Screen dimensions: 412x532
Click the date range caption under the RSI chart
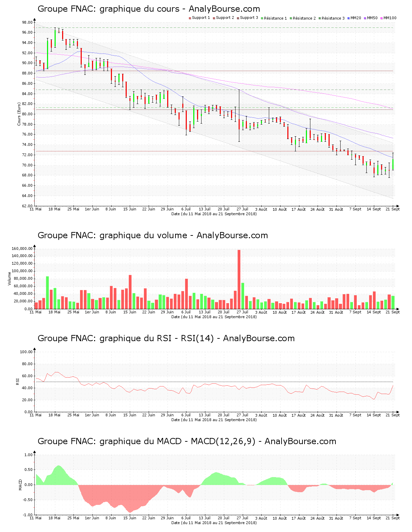[x=214, y=420]
